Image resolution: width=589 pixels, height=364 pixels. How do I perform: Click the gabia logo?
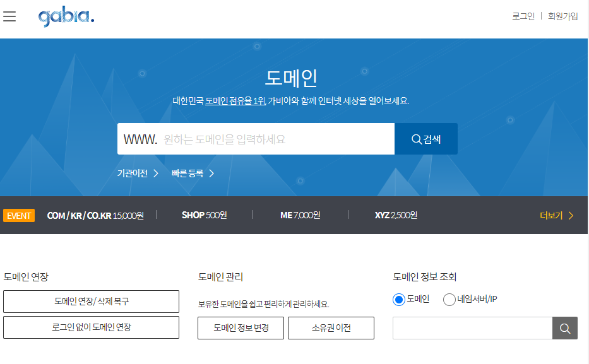coord(66,16)
